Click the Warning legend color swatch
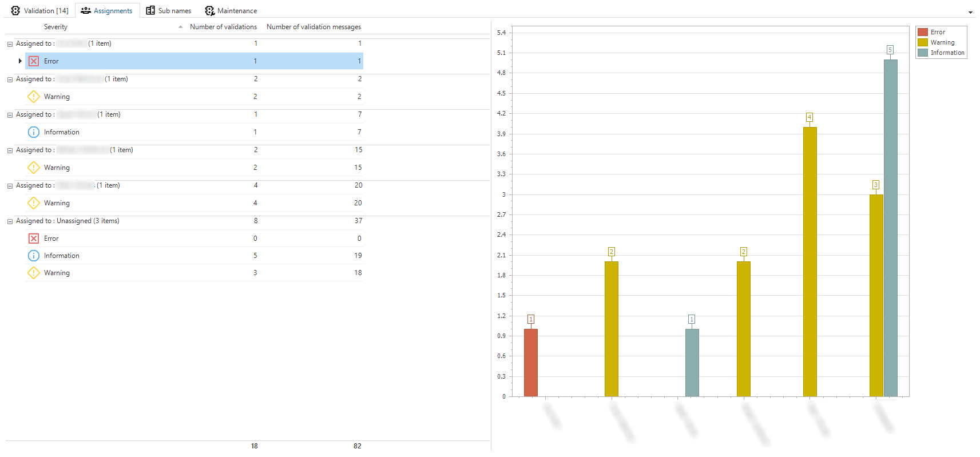The width and height of the screenshot is (980, 457). [x=922, y=42]
